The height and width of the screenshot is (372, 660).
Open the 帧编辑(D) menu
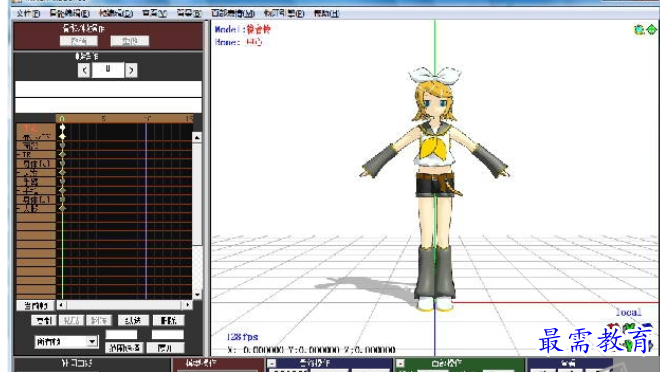[x=116, y=13]
